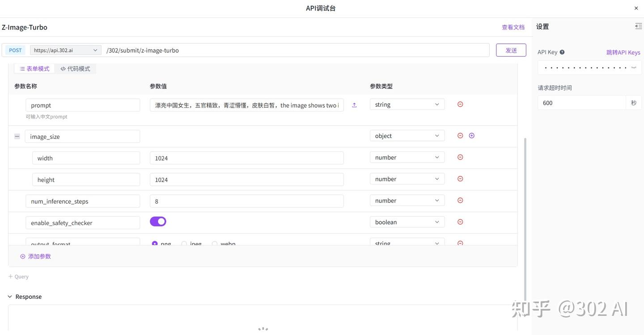This screenshot has width=644, height=335.
Task: Delete the num_inference_steps row
Action: (460, 201)
